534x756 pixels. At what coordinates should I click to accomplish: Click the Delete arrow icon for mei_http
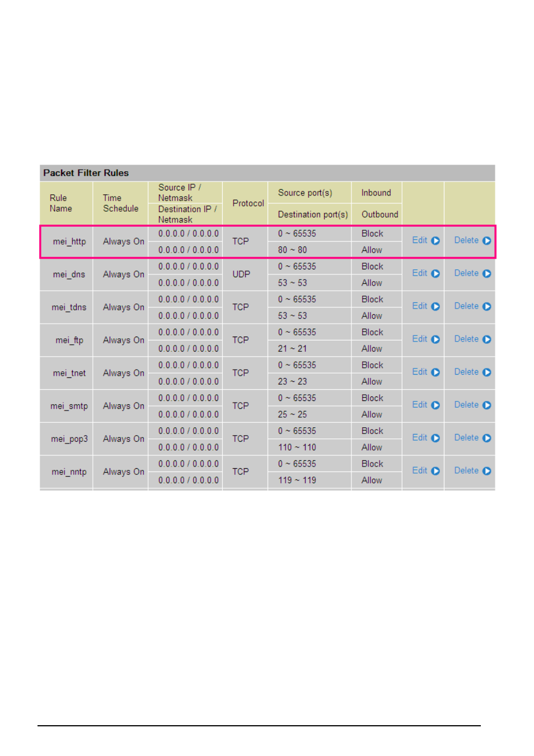(487, 241)
